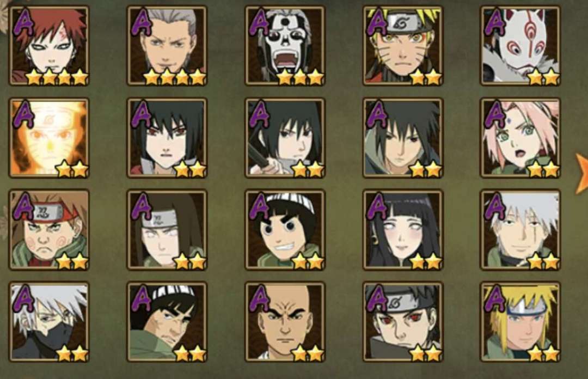Choose the yellow-haired man with blue headband
This screenshot has width=588, height=379.
(520, 322)
